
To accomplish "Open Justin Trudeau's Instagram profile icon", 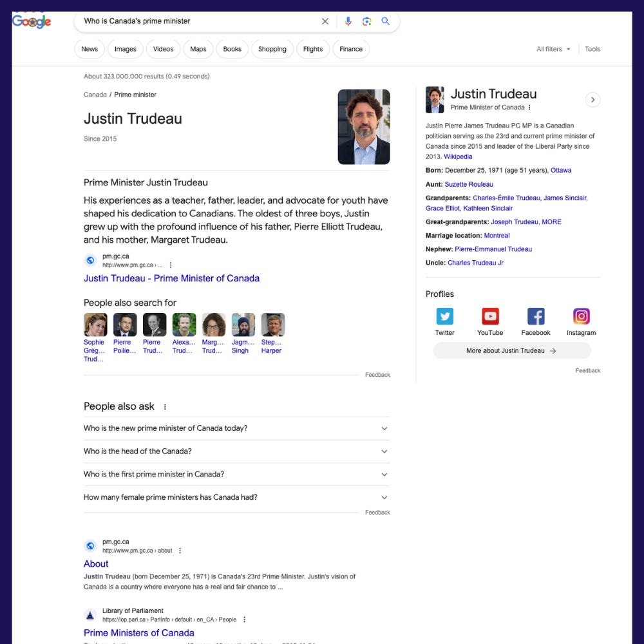I will (x=581, y=316).
